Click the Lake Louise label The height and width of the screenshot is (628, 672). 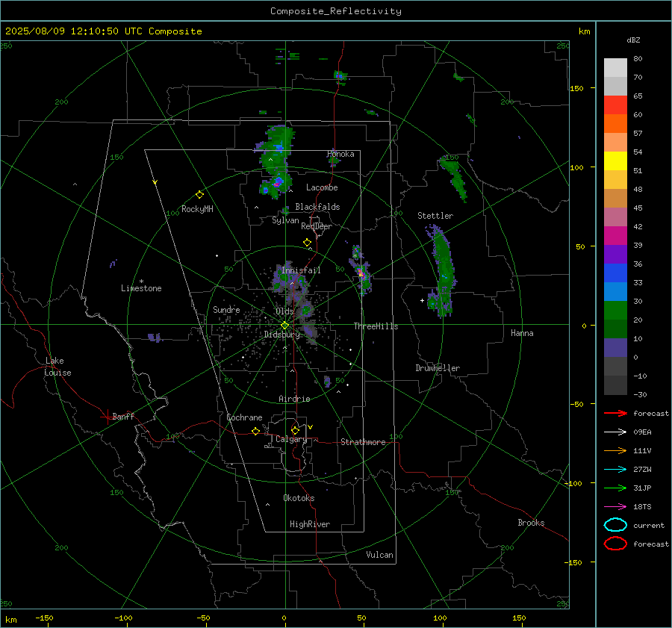click(57, 367)
